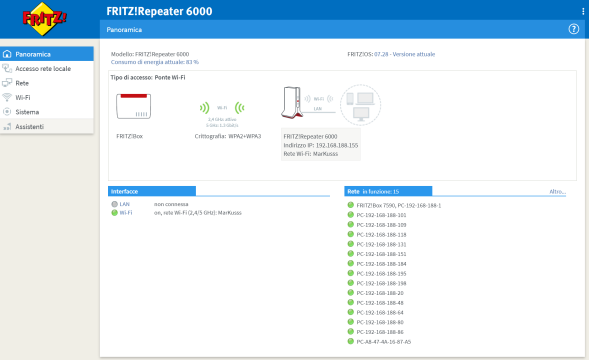Select the PC-192-168-188-131 device
This screenshot has height=360, width=589.
[x=381, y=244]
